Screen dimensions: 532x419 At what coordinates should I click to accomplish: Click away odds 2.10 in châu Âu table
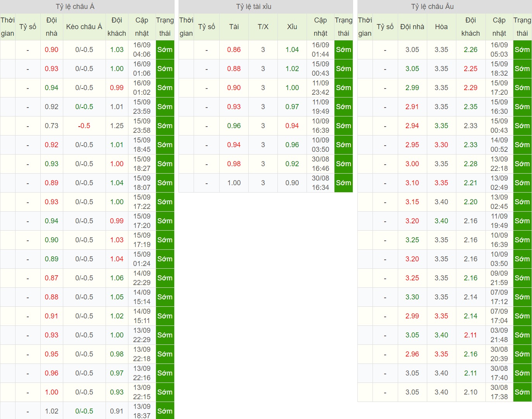click(471, 392)
